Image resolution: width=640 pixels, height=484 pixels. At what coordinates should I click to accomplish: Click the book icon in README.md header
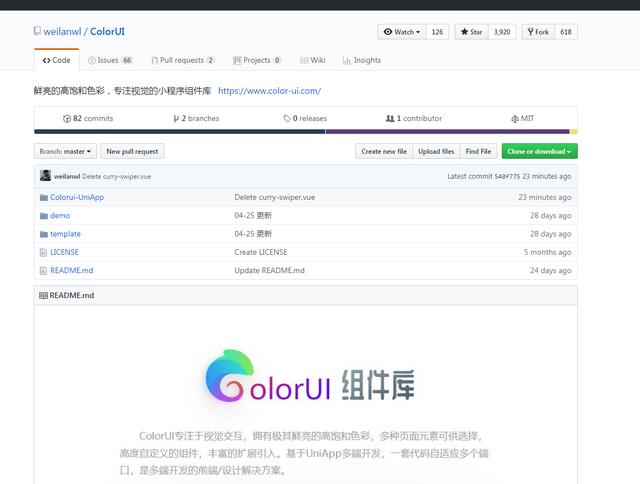click(x=43, y=295)
